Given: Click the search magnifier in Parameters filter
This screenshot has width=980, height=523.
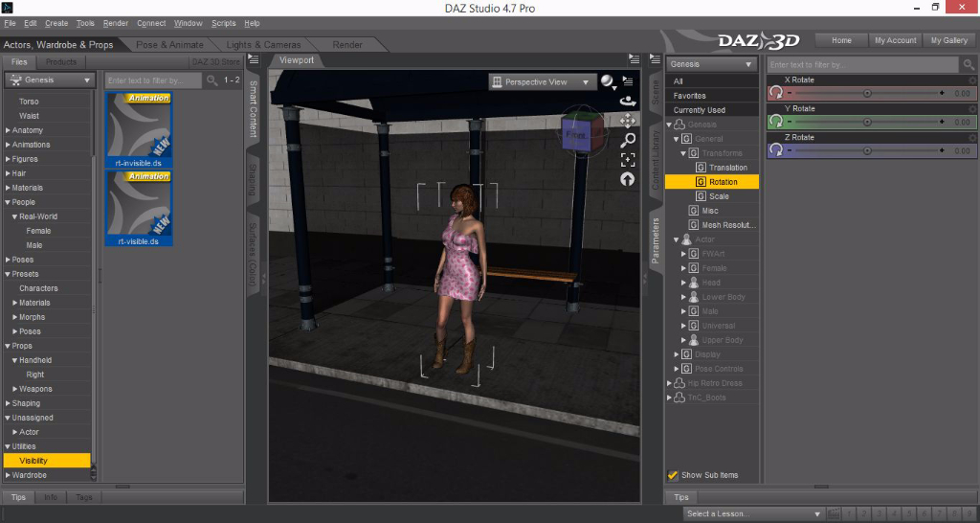Looking at the screenshot, I should 969,64.
